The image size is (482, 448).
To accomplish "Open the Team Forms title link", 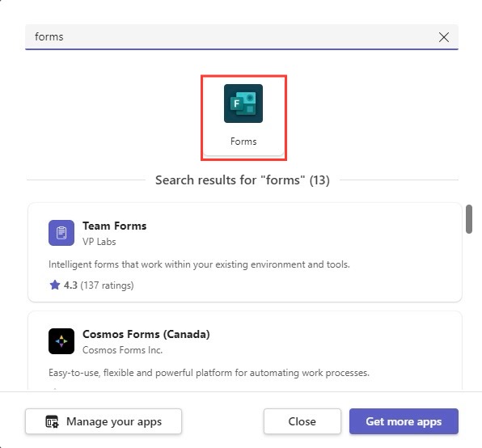I will coord(114,226).
